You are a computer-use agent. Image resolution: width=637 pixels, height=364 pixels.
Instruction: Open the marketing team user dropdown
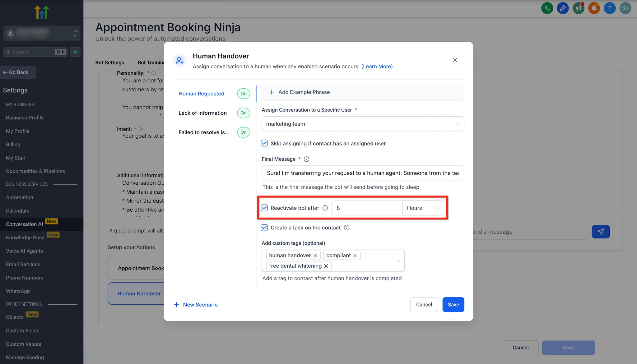coord(362,124)
